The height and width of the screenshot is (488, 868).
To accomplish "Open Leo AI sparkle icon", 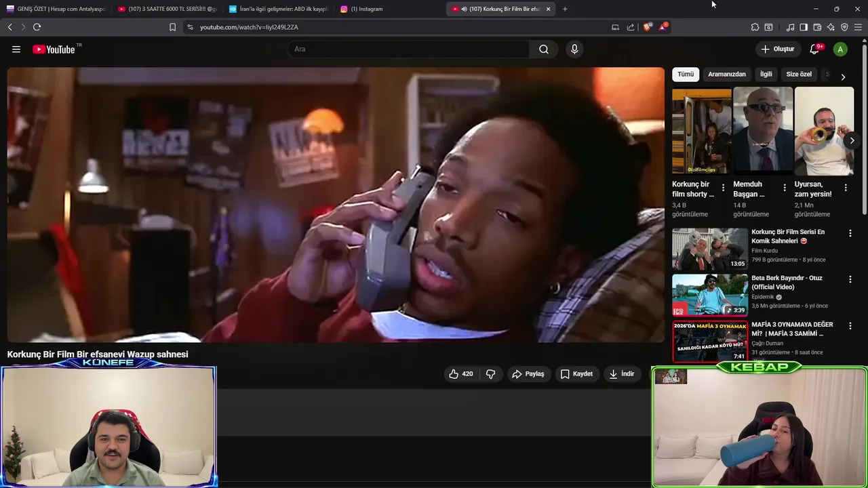I will (831, 27).
